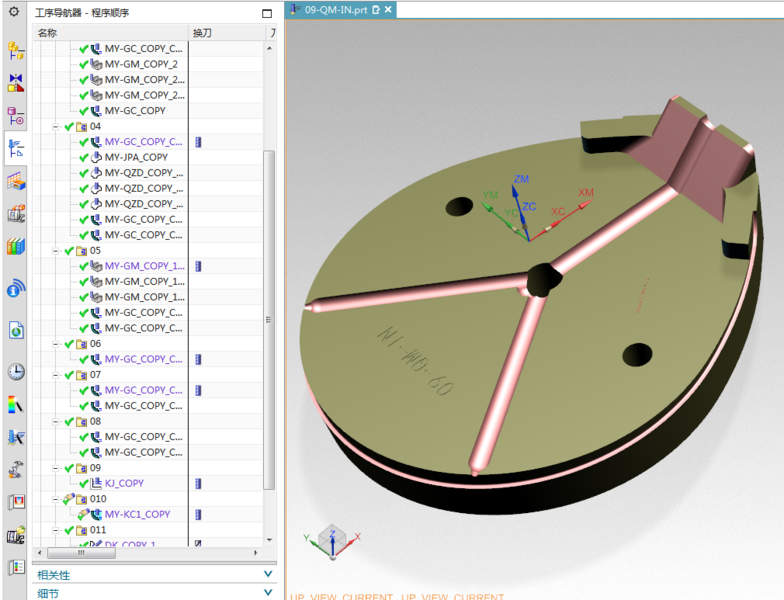Select the MY-KC1_COPY operation
This screenshot has width=784, height=600.
pos(137,514)
